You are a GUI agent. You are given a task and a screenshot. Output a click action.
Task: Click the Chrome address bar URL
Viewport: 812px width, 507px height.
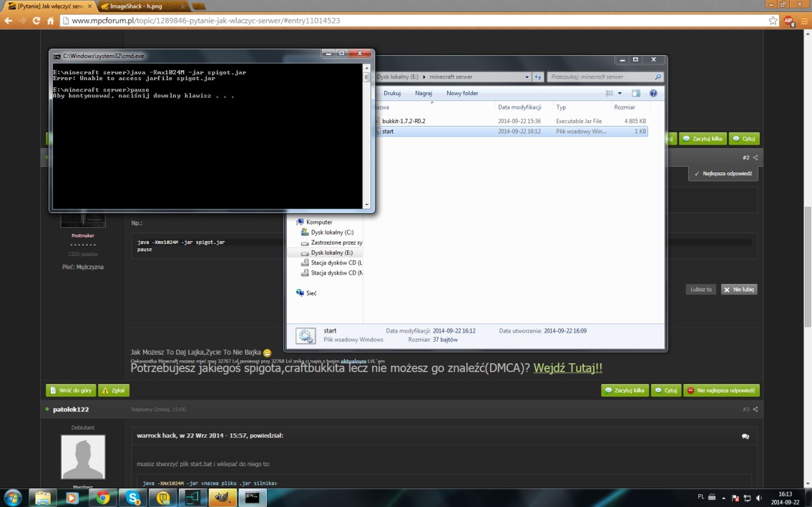205,21
